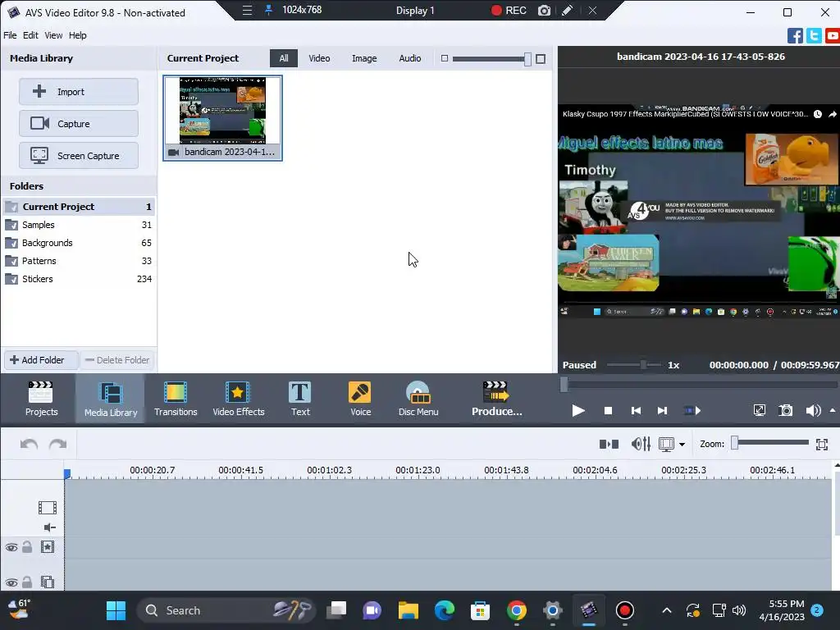Play the preview video
Viewport: 840px width, 630px height.
click(578, 411)
